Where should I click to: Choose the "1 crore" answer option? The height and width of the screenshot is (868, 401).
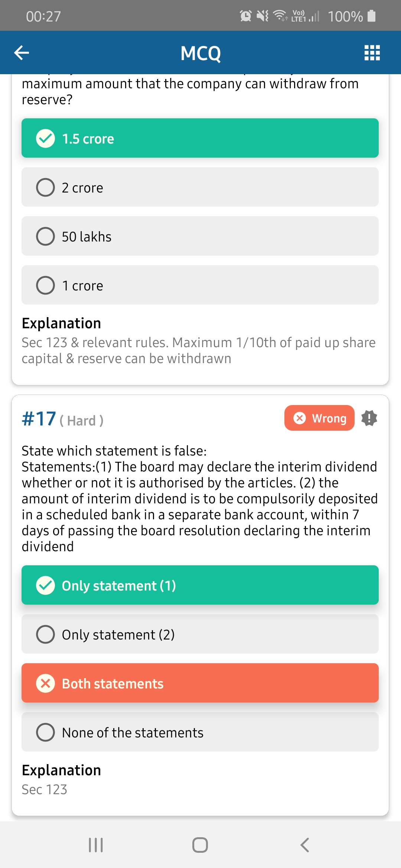coord(200,285)
